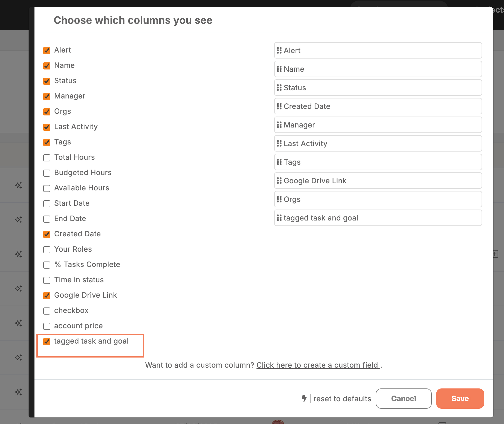
Task: Grab the drag handle for Name
Action: (279, 69)
